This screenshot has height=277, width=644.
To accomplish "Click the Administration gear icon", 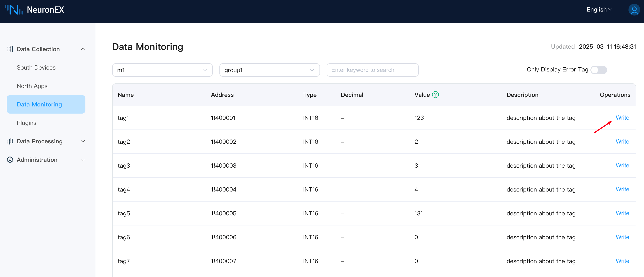I will pos(10,160).
